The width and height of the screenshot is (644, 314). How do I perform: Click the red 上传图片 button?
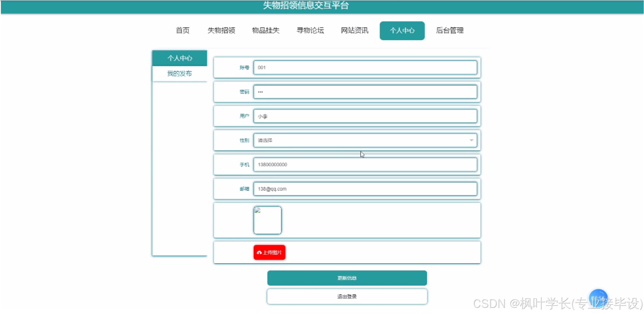coord(269,252)
